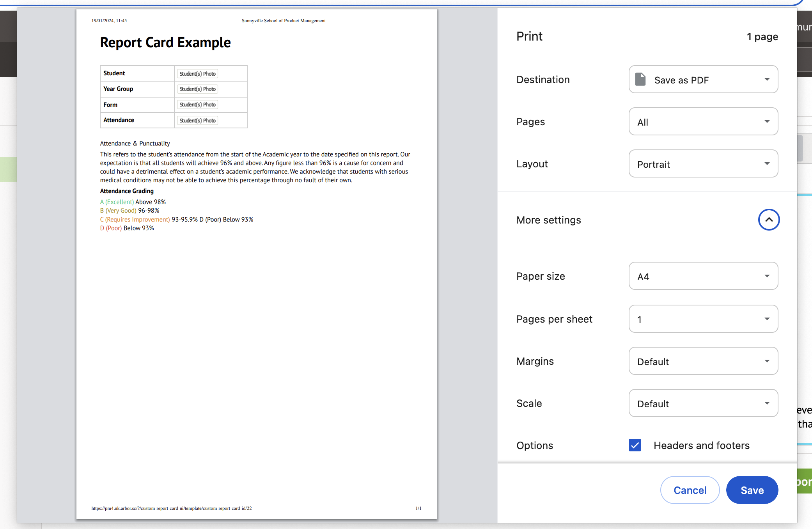Click Student(s) Photo tag in Year Group row
The width and height of the screenshot is (812, 529).
[197, 89]
